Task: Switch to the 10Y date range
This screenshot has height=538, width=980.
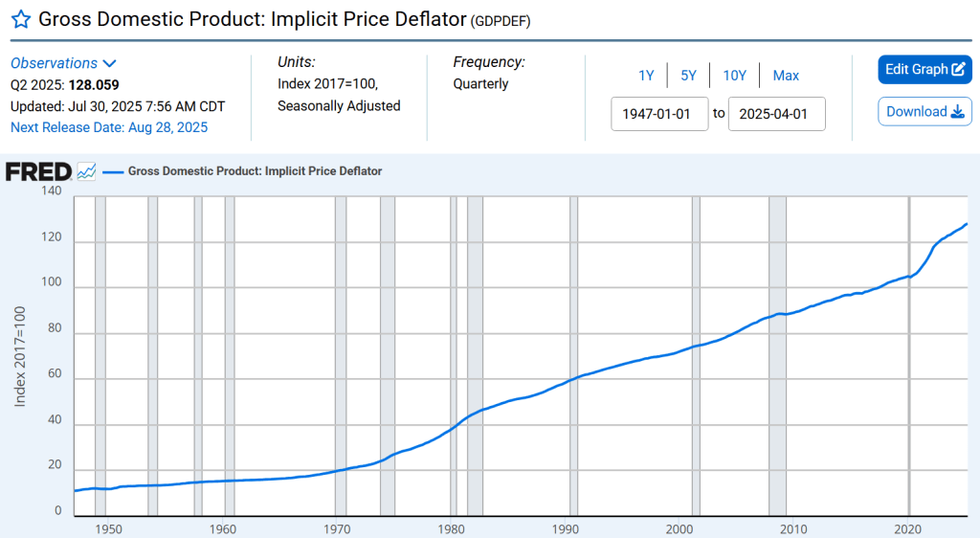Action: (734, 76)
